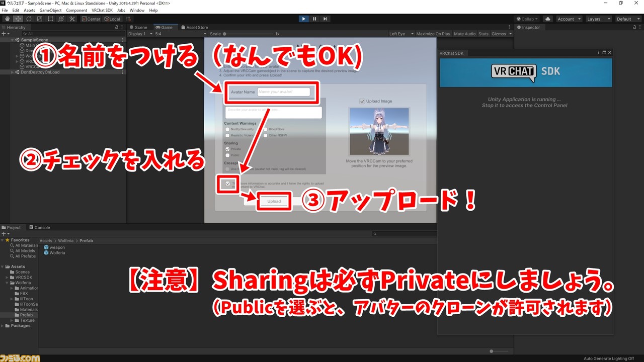Open the File menu

(5, 10)
